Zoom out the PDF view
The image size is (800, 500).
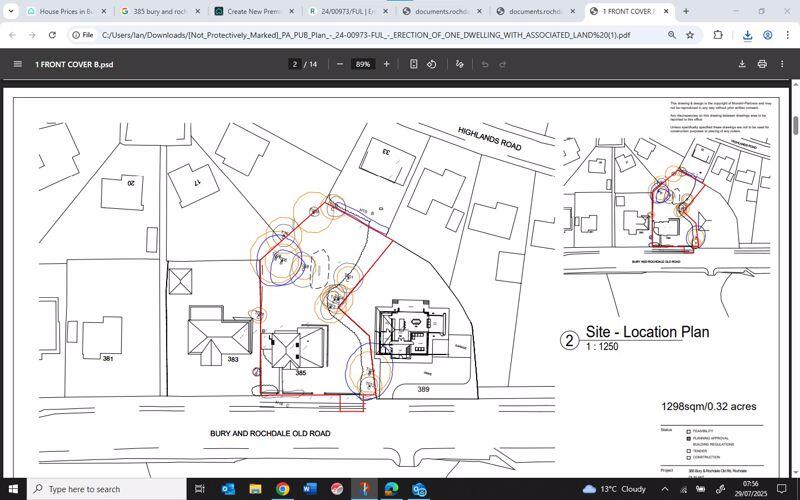point(340,64)
